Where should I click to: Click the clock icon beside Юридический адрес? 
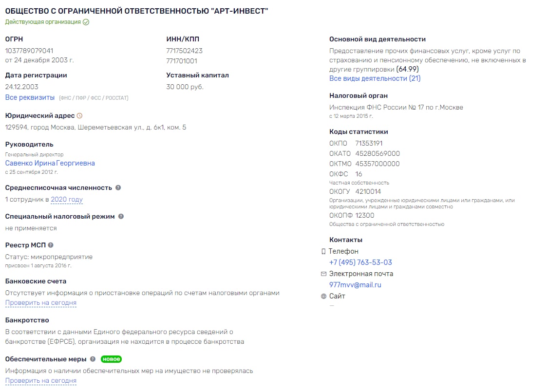[80, 115]
